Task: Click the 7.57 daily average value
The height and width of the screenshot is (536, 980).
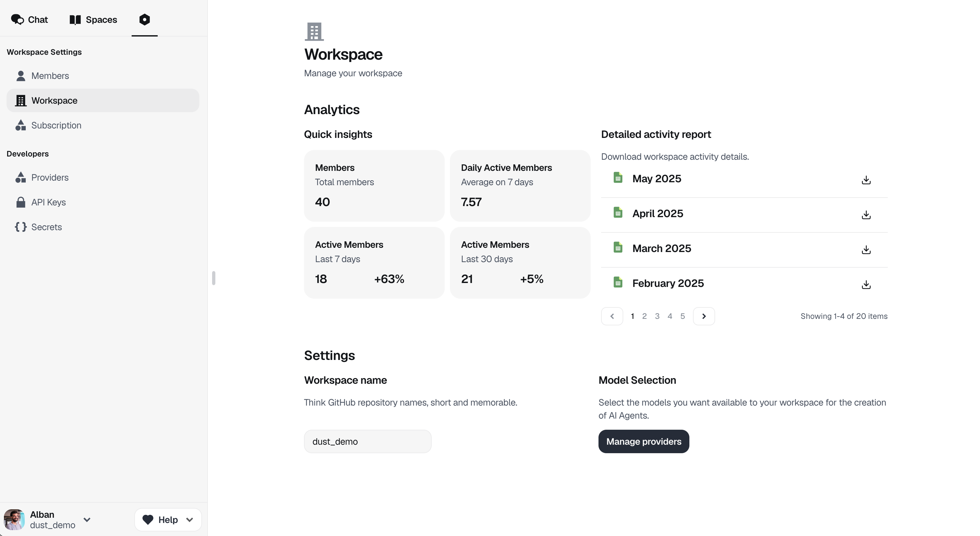Action: point(471,202)
